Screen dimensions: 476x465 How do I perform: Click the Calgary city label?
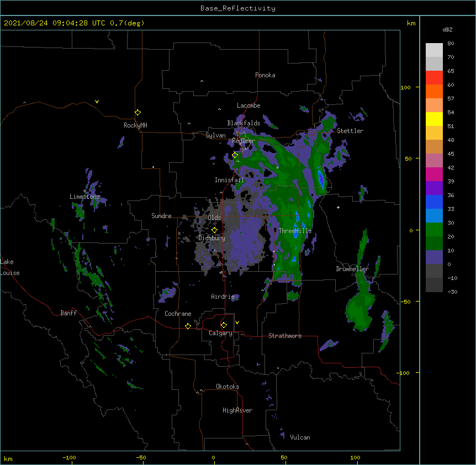point(220,333)
